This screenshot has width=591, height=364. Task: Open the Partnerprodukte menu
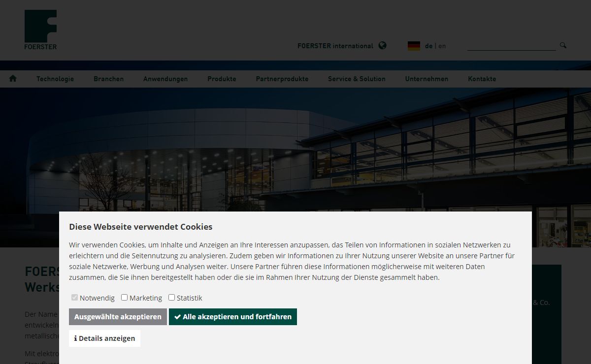(x=282, y=79)
